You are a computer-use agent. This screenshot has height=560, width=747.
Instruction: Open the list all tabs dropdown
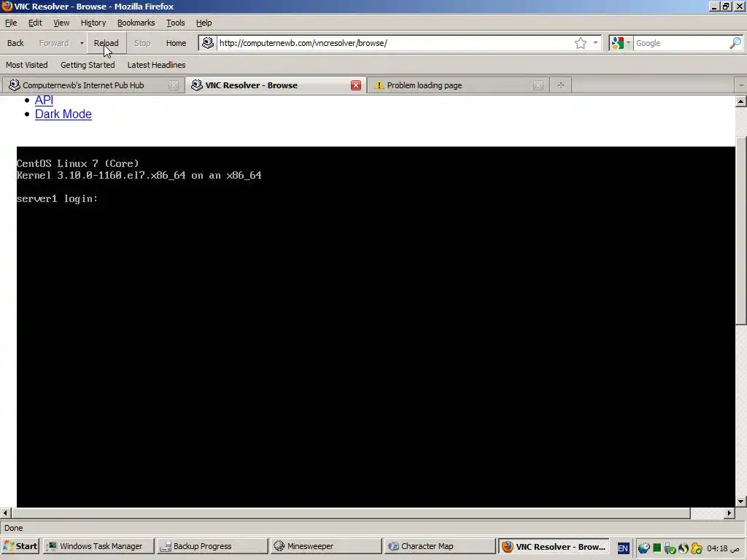[x=741, y=85]
